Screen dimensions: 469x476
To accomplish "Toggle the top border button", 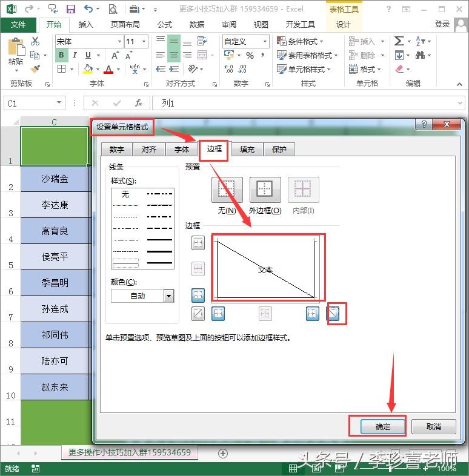I will 198,243.
